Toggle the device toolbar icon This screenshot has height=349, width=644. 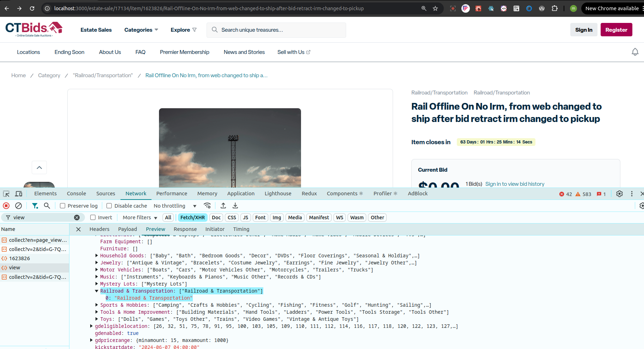19,194
